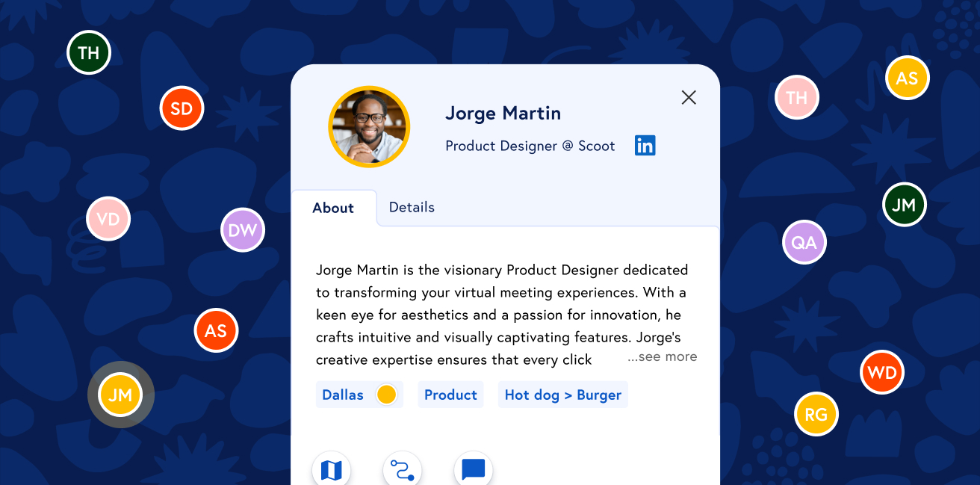Select the About tab
The width and height of the screenshot is (980, 485).
pos(333,208)
